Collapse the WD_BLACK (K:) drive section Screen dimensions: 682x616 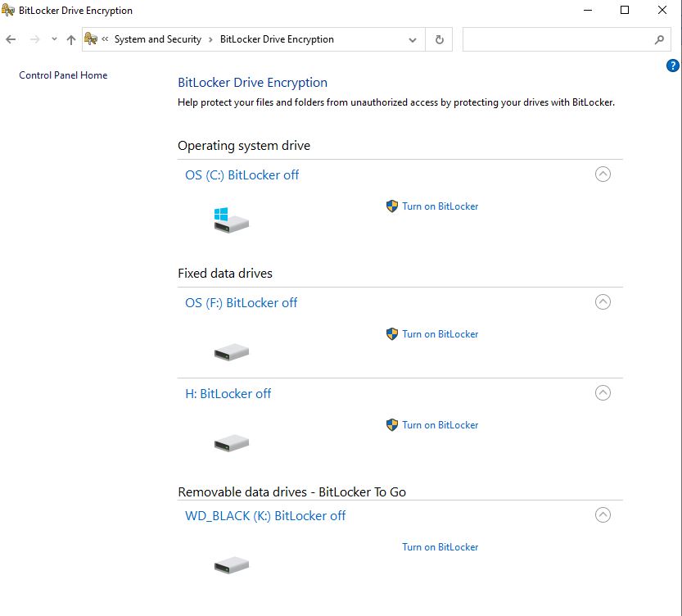[x=603, y=515]
